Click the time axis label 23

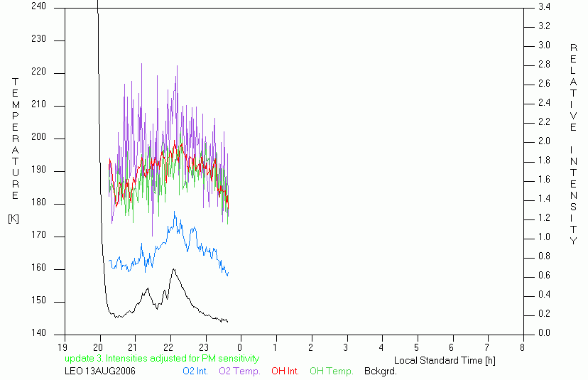point(204,347)
